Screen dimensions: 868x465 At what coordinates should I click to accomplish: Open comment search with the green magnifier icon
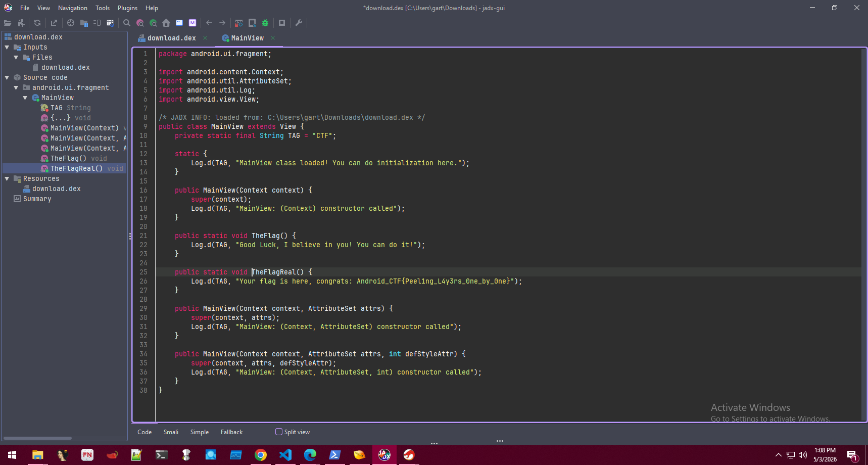[153, 23]
